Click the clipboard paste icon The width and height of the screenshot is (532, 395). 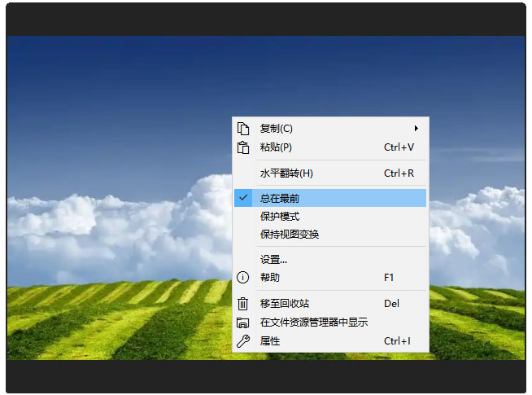243,147
